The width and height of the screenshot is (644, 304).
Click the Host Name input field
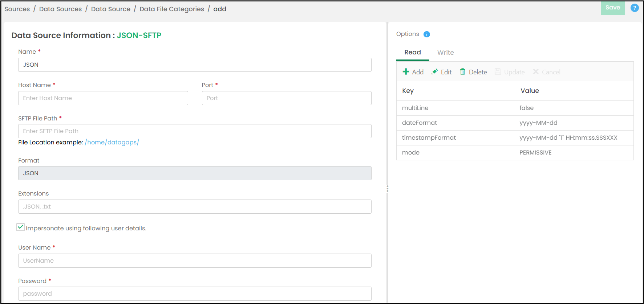point(103,98)
